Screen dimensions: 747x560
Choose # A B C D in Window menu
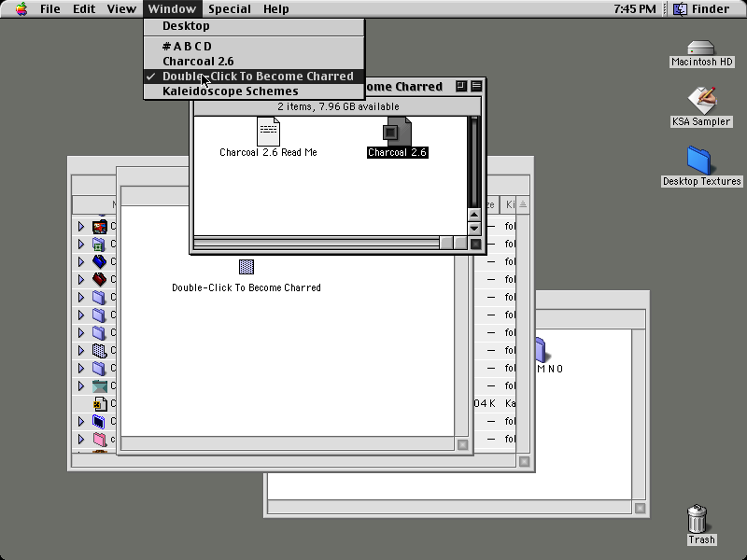point(254,46)
